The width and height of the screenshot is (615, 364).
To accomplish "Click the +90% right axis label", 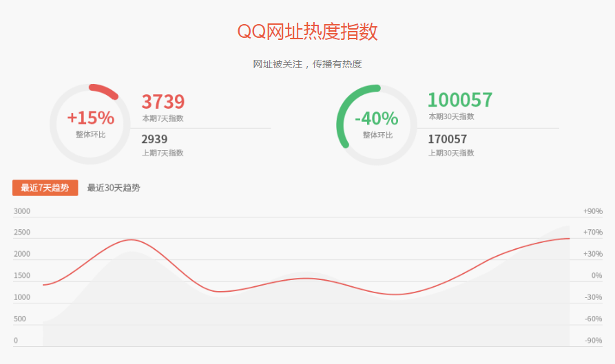I will pos(593,211).
